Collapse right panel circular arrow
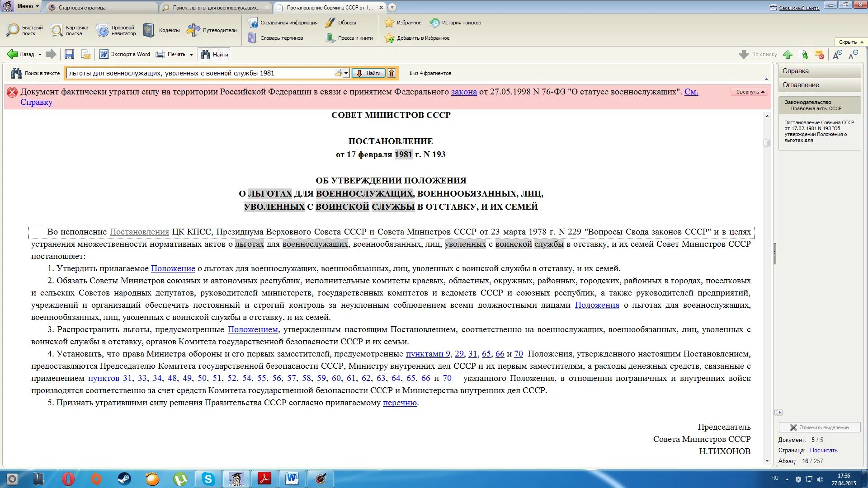Image resolution: width=868 pixels, height=488 pixels. coord(779,413)
